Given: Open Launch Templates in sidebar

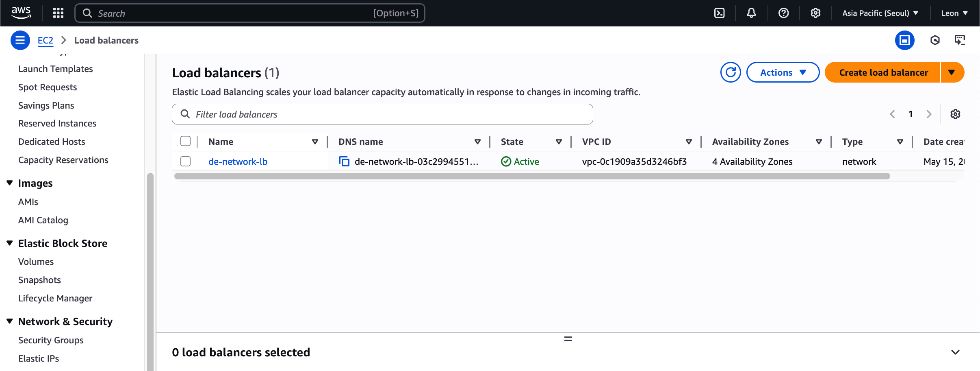Looking at the screenshot, I should (56, 69).
